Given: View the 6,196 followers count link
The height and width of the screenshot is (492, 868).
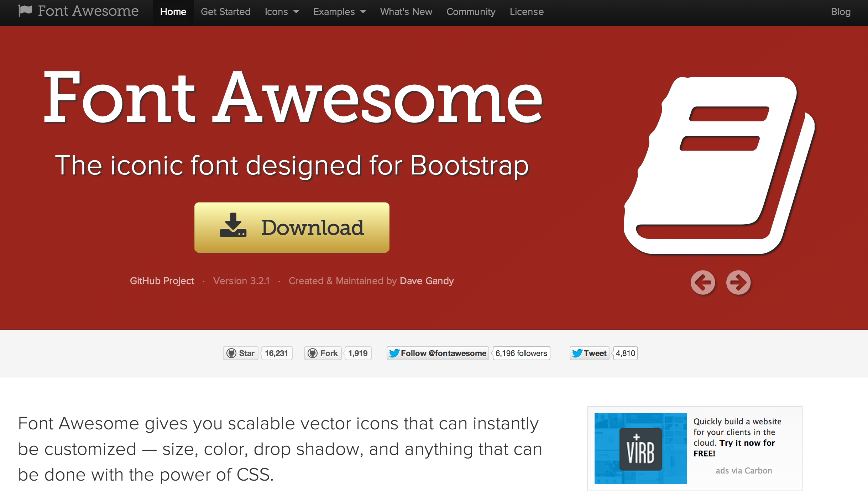Looking at the screenshot, I should (521, 353).
